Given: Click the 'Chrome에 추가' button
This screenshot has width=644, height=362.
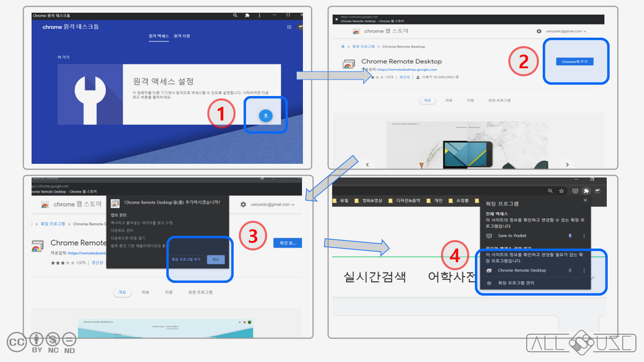Looking at the screenshot, I should pyautogui.click(x=575, y=62).
